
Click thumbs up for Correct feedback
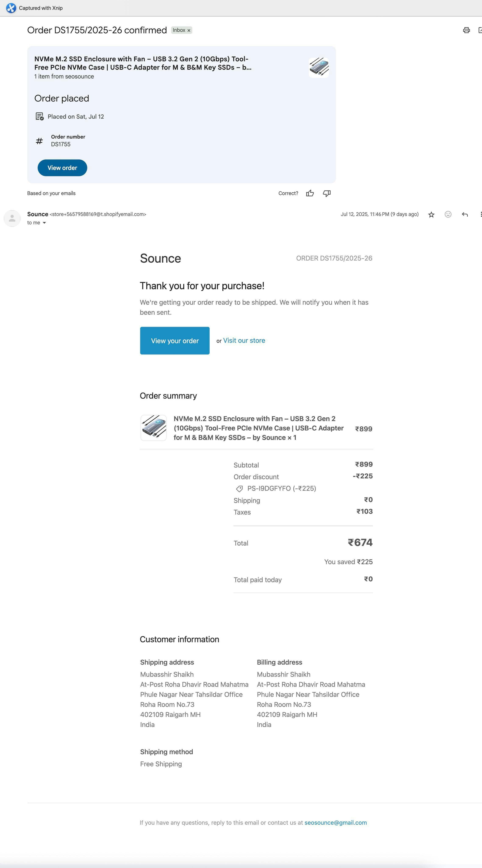[x=310, y=193]
